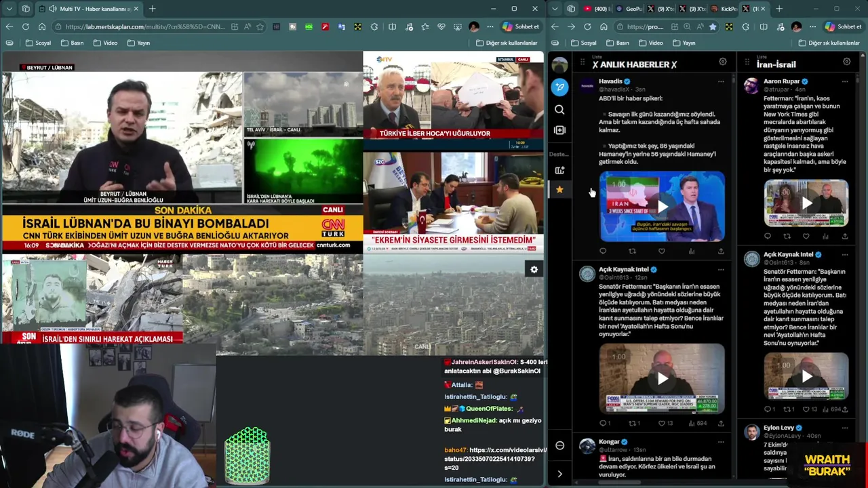Open X Pro profile avatar in the sidebar
This screenshot has width=868, height=488.
pyautogui.click(x=559, y=65)
